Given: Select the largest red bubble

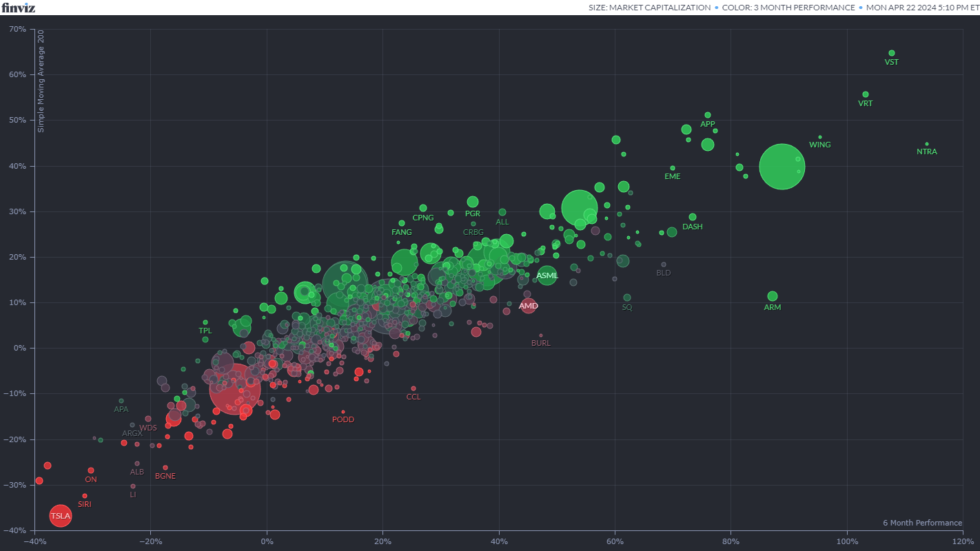Looking at the screenshot, I should pyautogui.click(x=235, y=390).
